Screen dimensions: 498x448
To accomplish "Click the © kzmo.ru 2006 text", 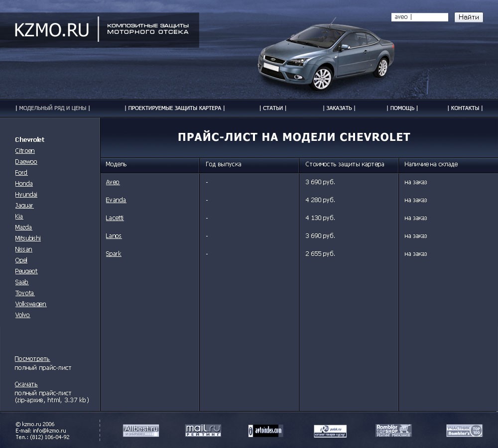I will 35,424.
